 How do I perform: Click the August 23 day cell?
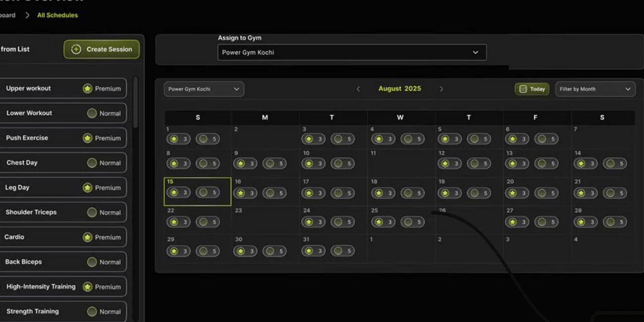tap(265, 220)
